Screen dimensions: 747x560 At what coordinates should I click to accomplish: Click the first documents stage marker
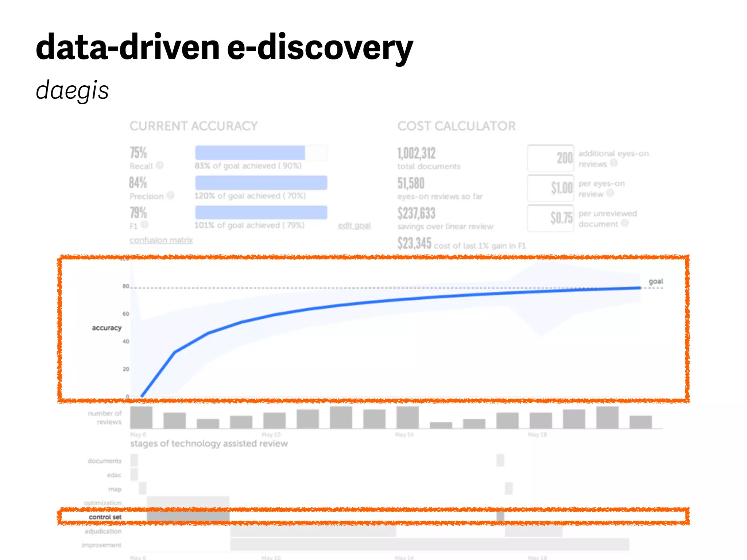[134, 460]
